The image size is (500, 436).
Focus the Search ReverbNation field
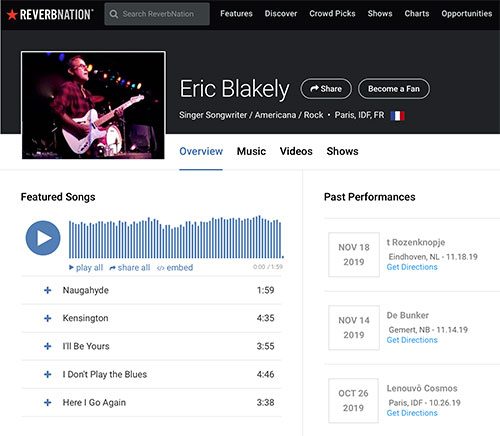coord(157,14)
